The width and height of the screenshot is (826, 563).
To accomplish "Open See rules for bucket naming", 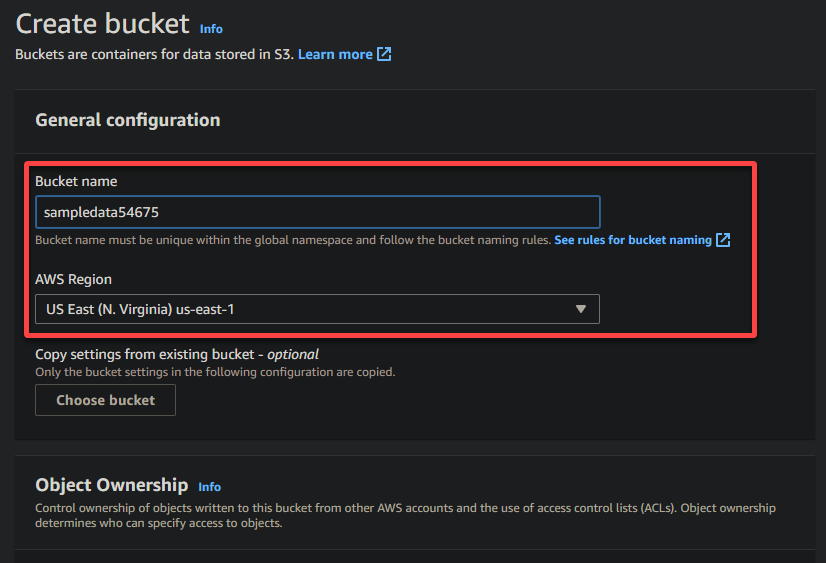I will [x=633, y=240].
